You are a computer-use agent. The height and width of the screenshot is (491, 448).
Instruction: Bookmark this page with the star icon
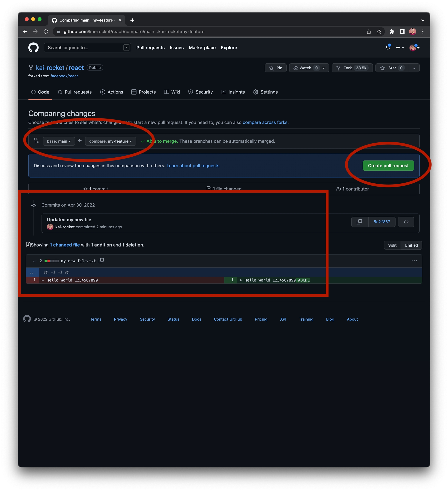(379, 32)
